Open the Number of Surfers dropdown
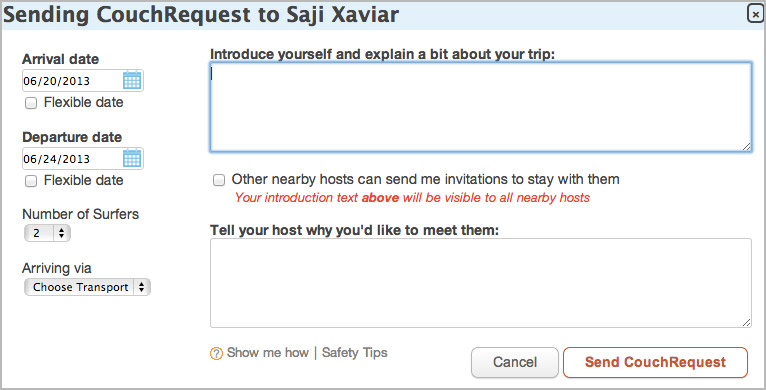The width and height of the screenshot is (766, 390). point(47,233)
